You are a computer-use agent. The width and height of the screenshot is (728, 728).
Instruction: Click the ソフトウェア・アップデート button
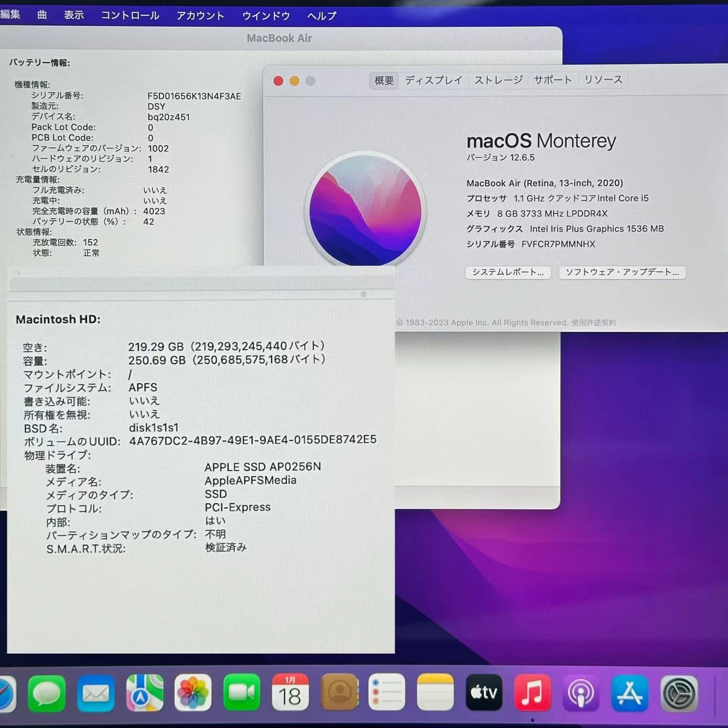click(622, 272)
